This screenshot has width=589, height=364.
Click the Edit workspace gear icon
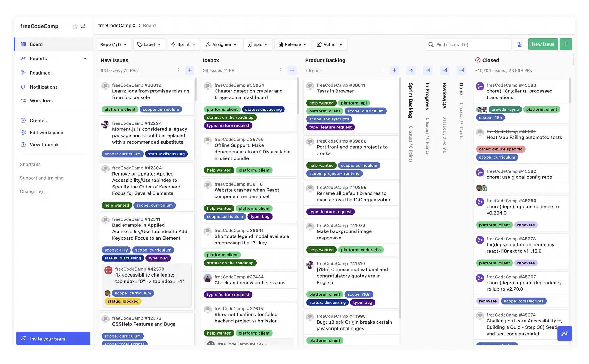click(23, 133)
